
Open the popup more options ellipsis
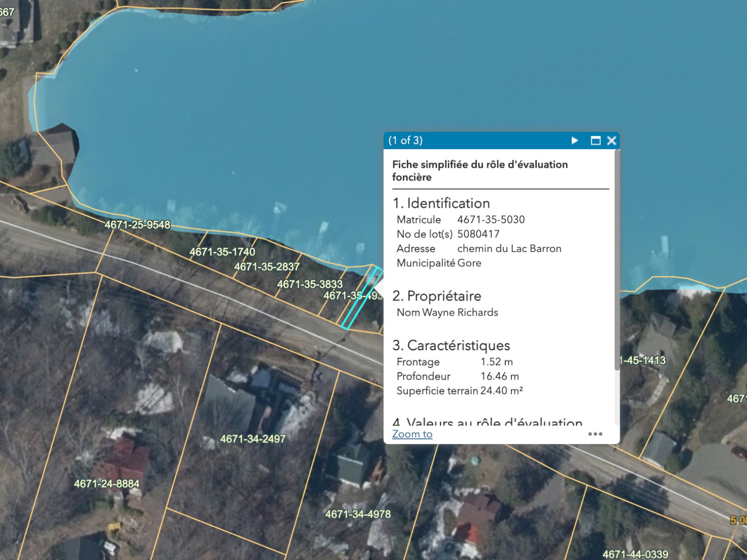coord(595,434)
